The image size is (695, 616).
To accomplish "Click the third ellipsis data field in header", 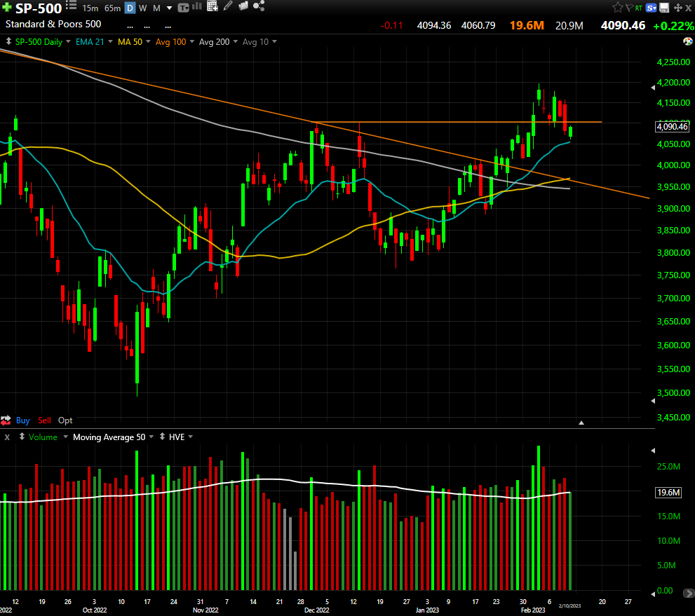I will coord(168,27).
